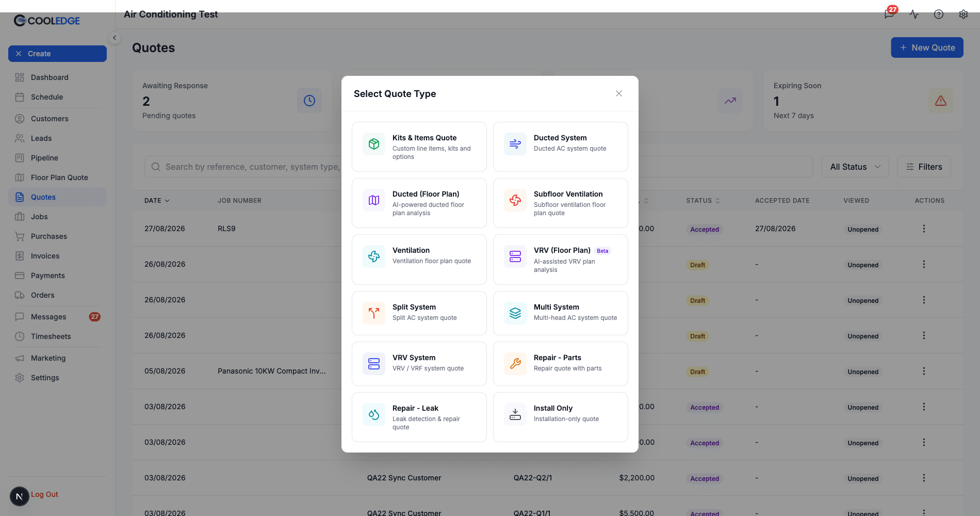
Task: Open the help question mark icon
Action: [x=939, y=14]
